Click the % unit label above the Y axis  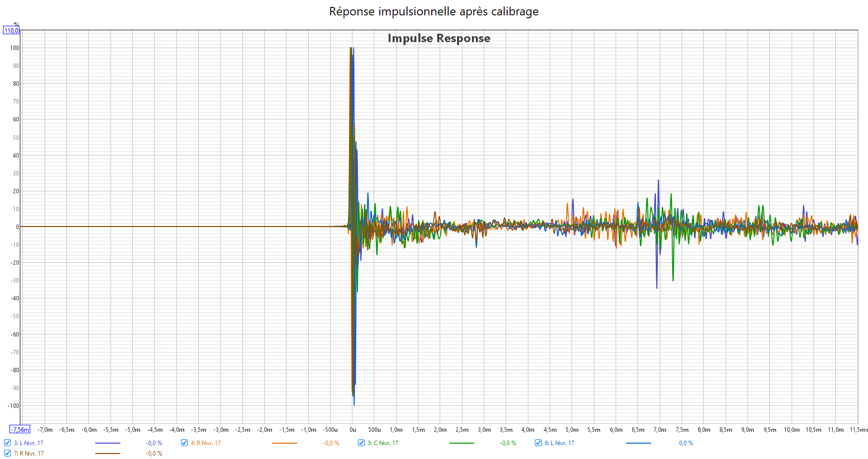[x=16, y=24]
